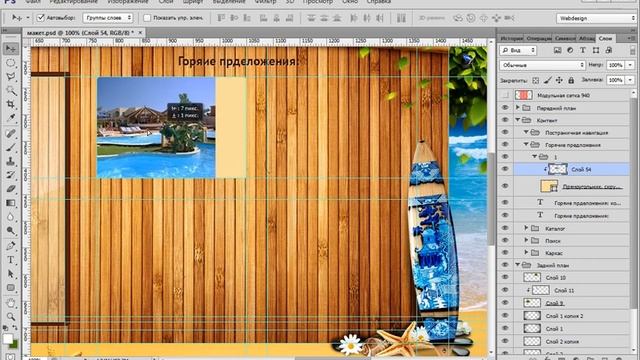Filter layers by adjustment layer type

(570, 50)
